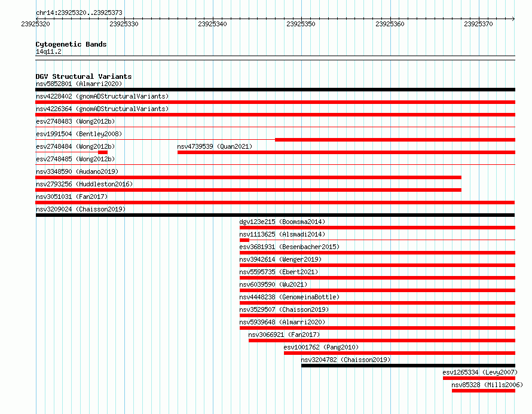
Task: Open nsv3209024 (Chaisson2019) variant
Action: pyautogui.click(x=81, y=209)
